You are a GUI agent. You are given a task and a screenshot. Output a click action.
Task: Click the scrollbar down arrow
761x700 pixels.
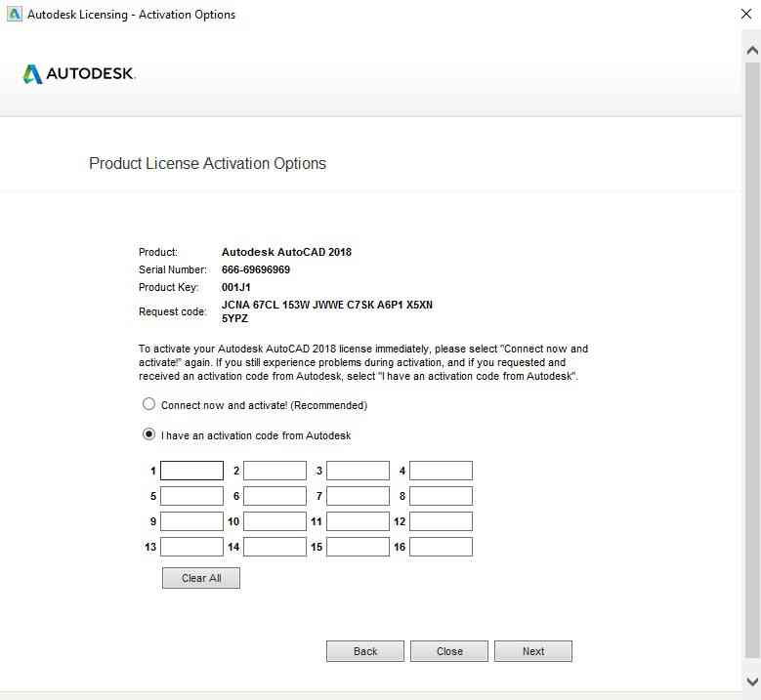751,680
